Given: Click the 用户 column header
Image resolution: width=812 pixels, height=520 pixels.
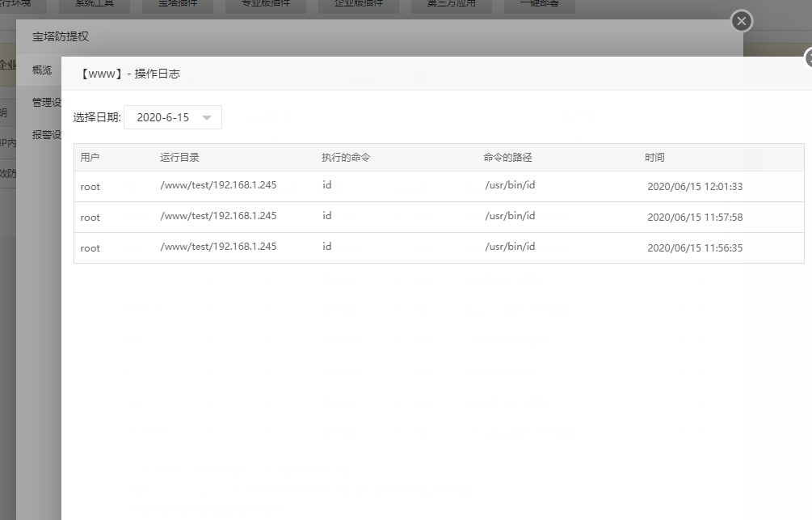Looking at the screenshot, I should 90,158.
